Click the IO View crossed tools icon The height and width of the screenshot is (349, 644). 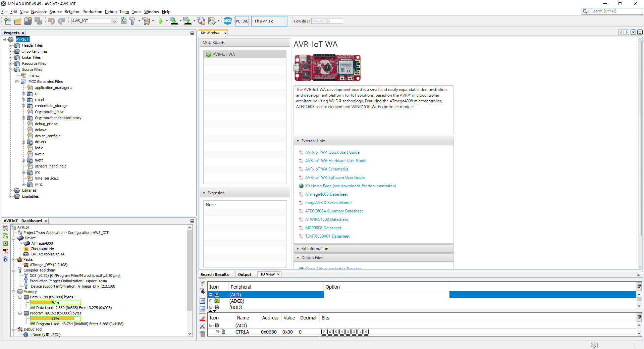pyautogui.click(x=202, y=326)
